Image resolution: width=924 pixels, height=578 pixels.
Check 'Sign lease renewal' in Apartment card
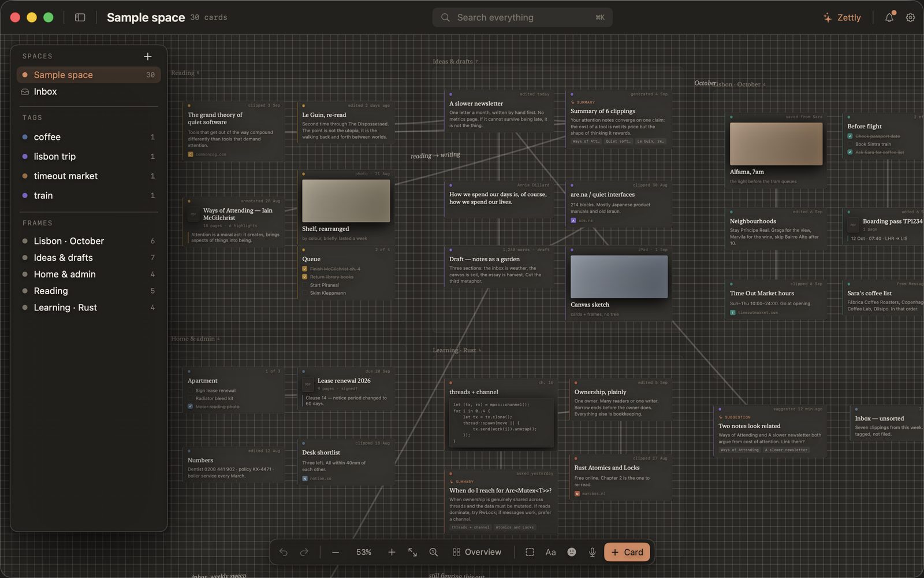pyautogui.click(x=190, y=391)
